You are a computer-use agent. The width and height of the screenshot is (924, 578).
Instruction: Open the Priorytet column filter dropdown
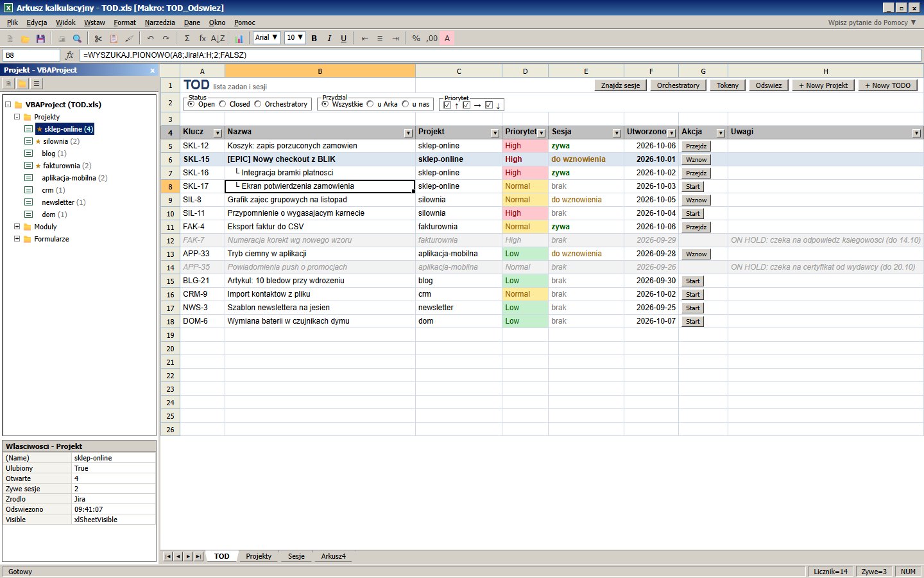(x=542, y=133)
